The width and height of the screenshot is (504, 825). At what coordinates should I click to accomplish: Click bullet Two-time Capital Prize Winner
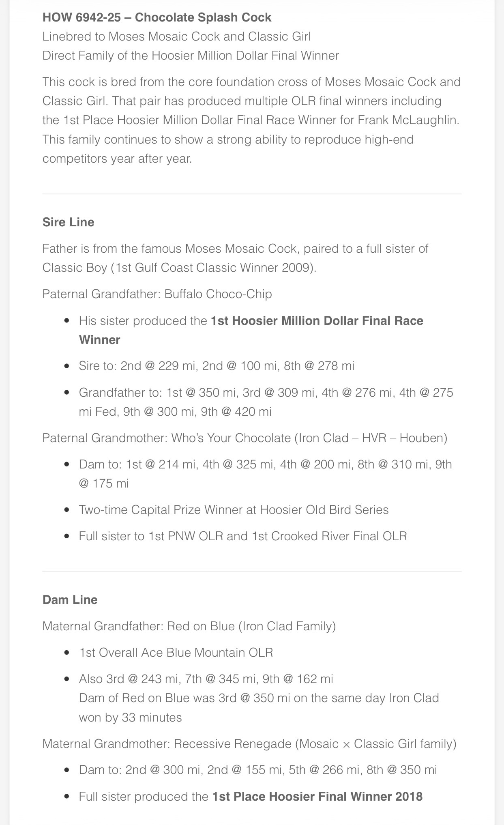(x=234, y=510)
